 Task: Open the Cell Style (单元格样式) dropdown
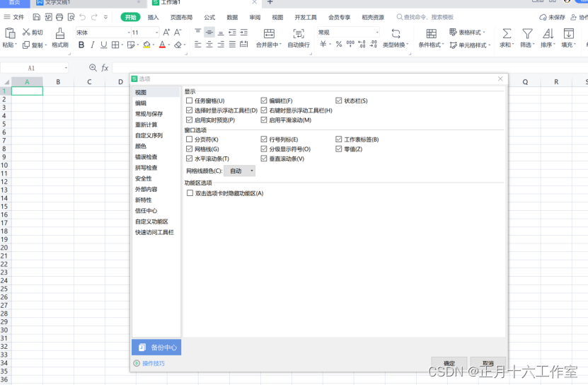coord(470,45)
